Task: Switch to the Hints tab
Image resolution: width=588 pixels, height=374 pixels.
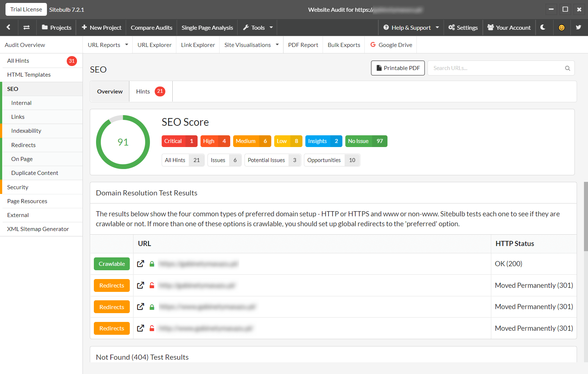Action: tap(150, 91)
